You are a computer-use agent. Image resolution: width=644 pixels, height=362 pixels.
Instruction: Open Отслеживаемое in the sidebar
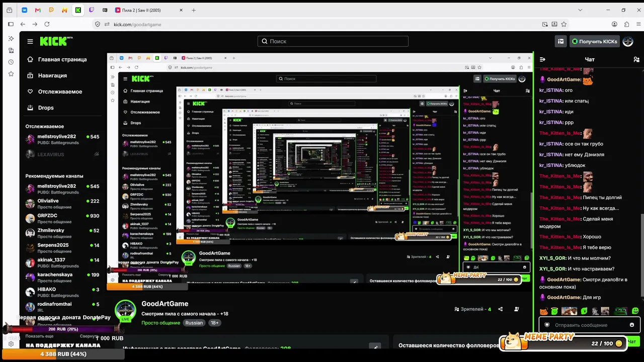54,92
